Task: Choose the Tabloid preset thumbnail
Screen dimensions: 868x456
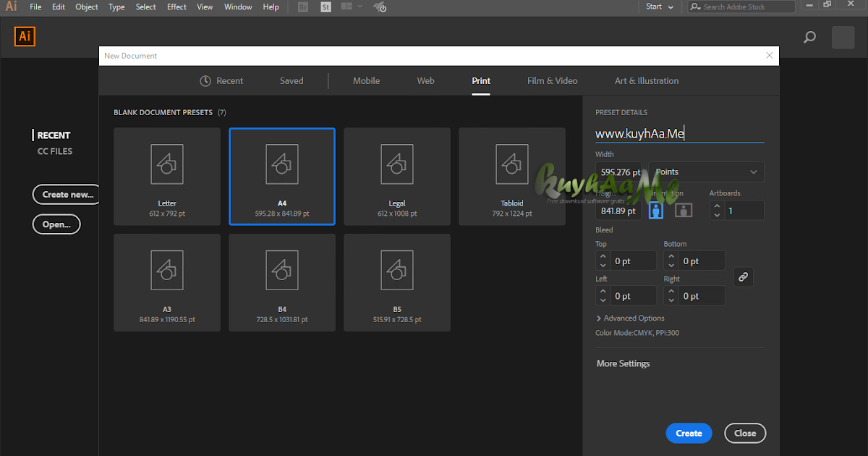Action: tap(512, 177)
